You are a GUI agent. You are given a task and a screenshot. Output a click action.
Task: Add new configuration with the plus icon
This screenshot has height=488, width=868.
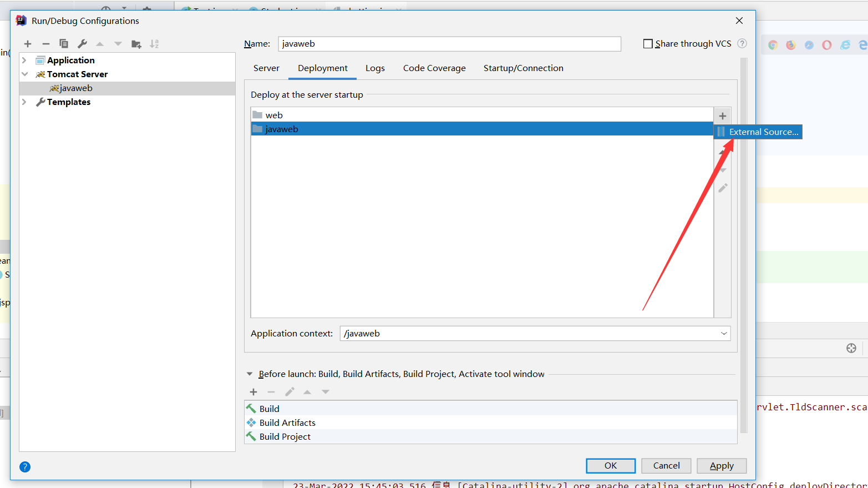(28, 44)
